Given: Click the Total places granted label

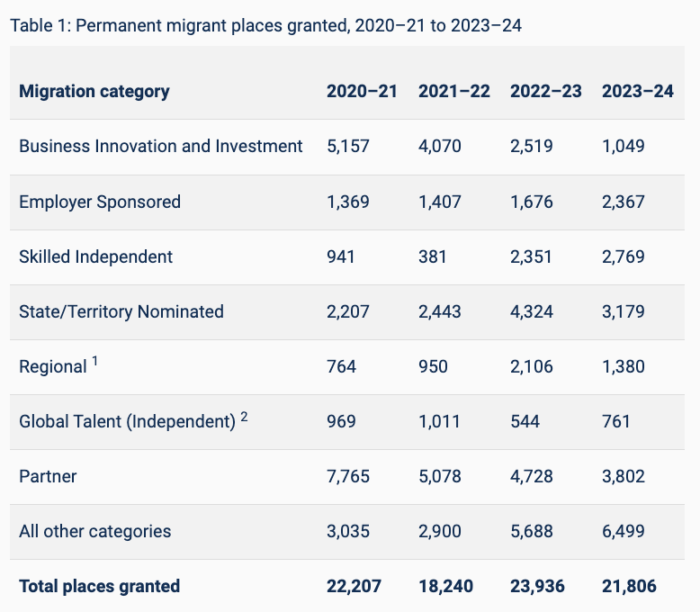Looking at the screenshot, I should pyautogui.click(x=100, y=586).
